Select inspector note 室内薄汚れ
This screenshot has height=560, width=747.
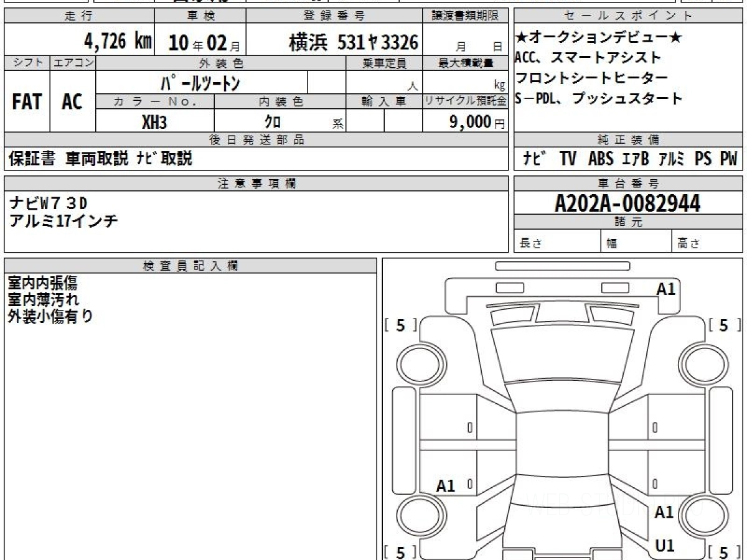(x=43, y=299)
